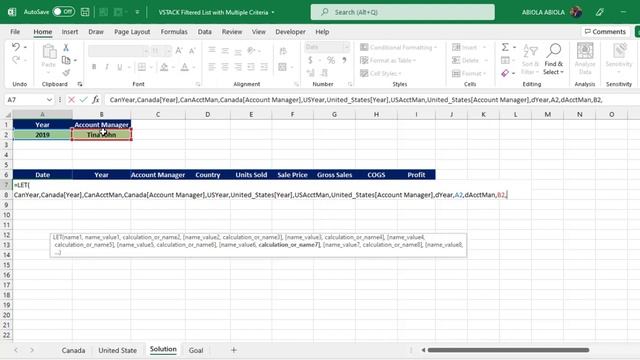Toggle Align Right button
The height and width of the screenshot is (360, 640).
pyautogui.click(x=238, y=67)
